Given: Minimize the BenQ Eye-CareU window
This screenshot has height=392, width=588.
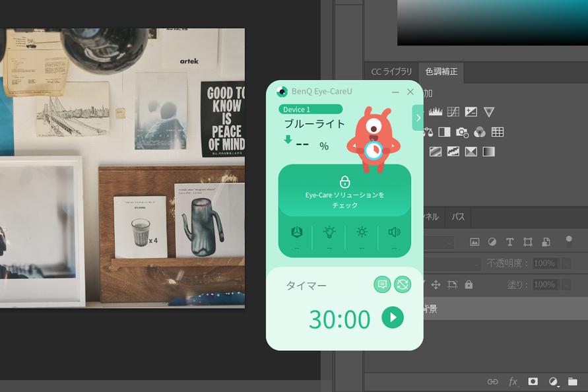Looking at the screenshot, I should (x=395, y=92).
